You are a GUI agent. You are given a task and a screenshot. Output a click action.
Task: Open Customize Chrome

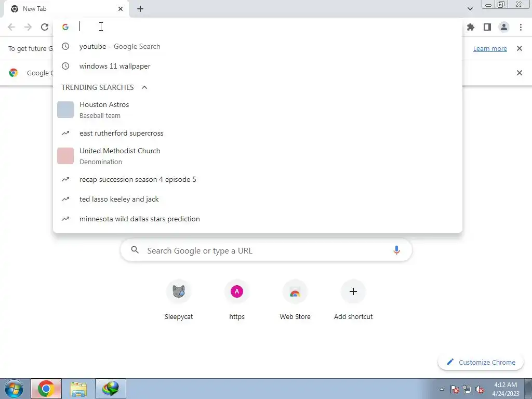point(481,362)
